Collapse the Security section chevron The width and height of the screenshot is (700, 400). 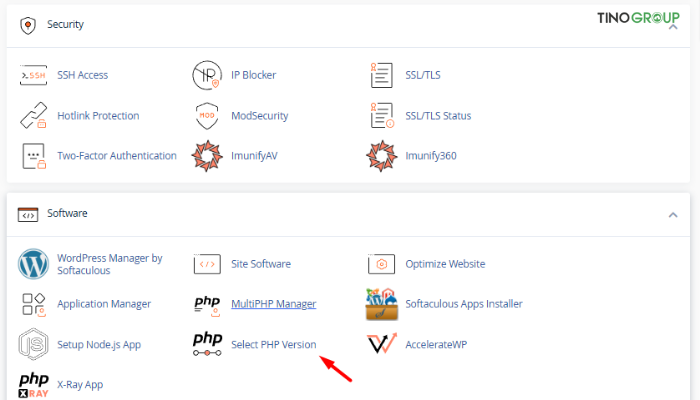673,27
